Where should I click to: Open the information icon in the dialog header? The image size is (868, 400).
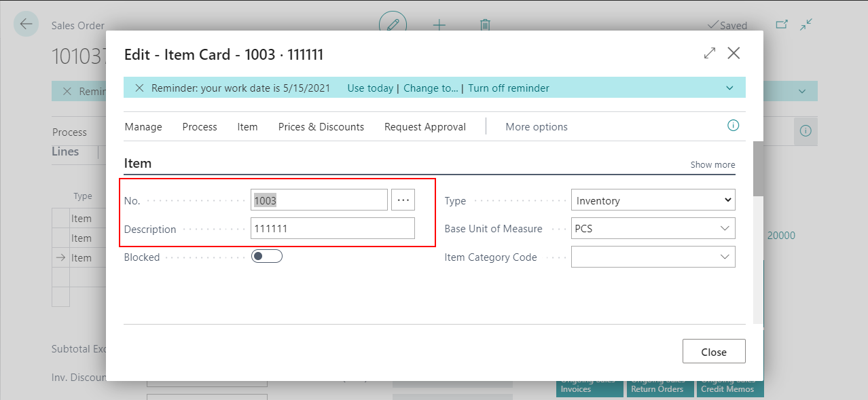tap(732, 127)
